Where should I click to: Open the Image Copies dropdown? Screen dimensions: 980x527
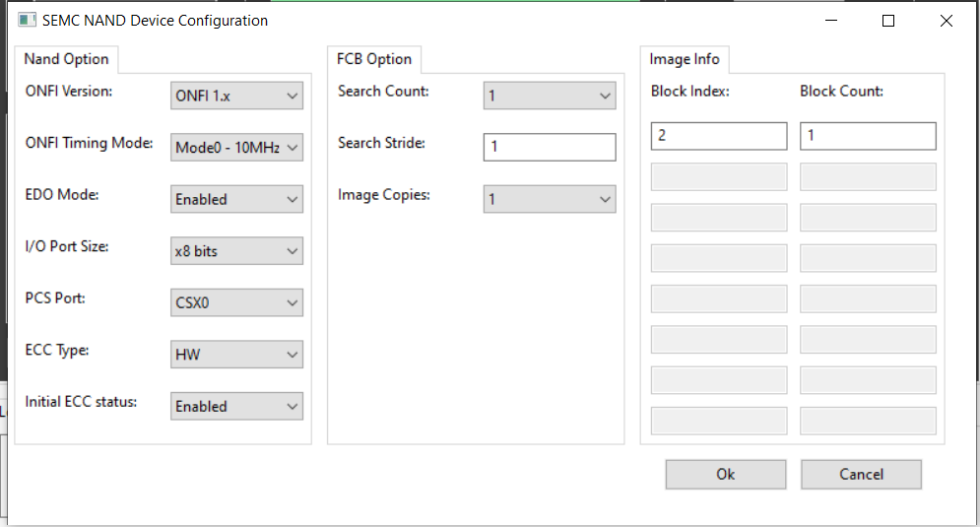point(550,199)
